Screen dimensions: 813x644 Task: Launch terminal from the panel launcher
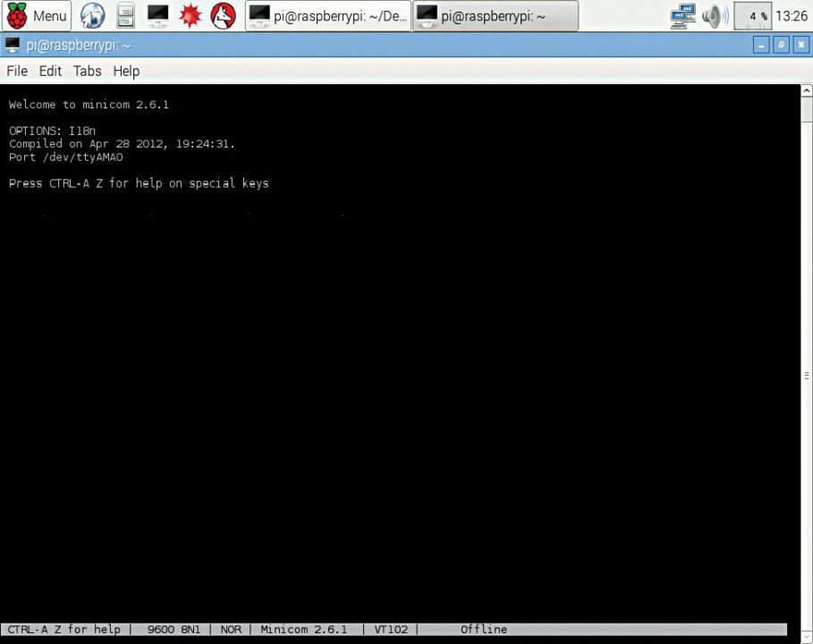click(x=157, y=15)
